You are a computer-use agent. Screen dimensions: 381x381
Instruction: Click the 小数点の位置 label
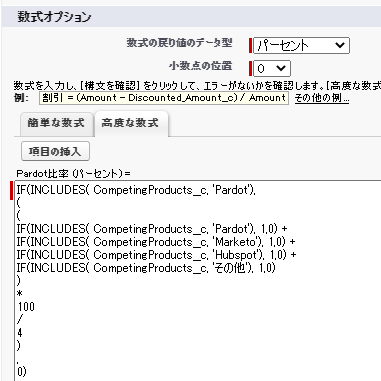point(201,66)
